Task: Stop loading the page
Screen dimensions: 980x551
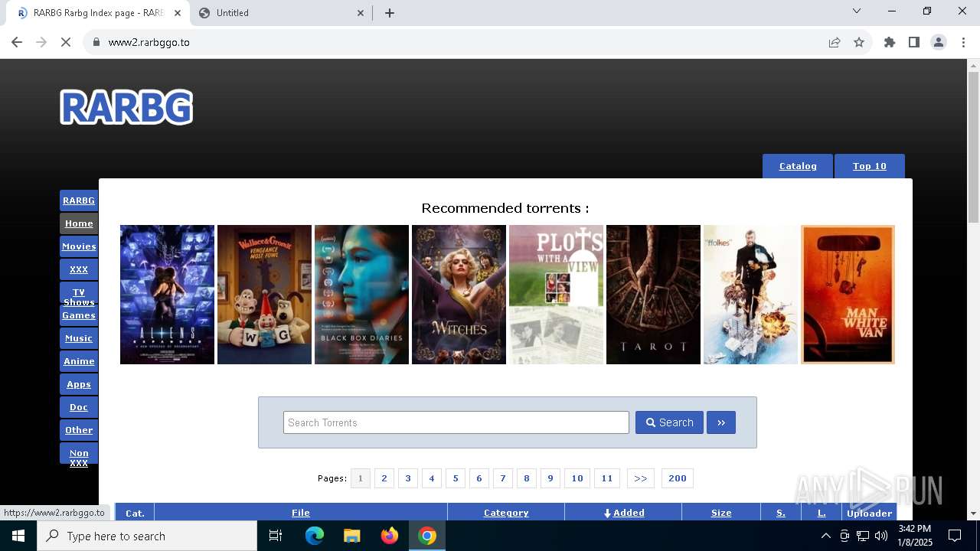Action: (66, 42)
